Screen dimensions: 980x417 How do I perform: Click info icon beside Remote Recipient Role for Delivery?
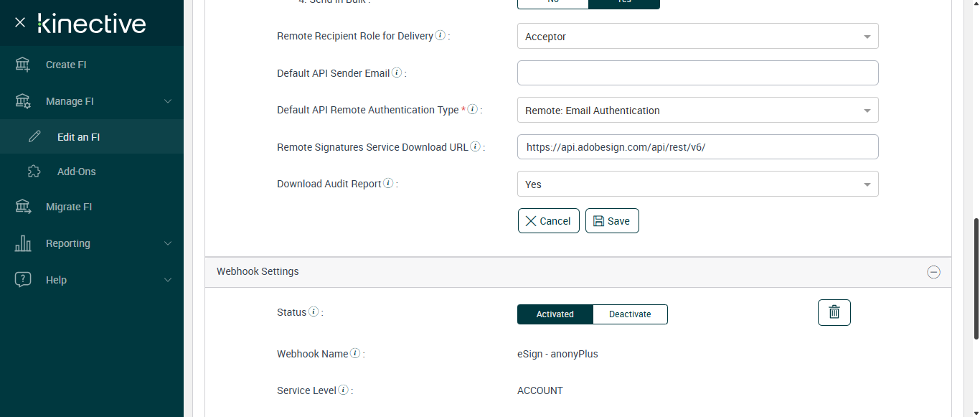[440, 35]
